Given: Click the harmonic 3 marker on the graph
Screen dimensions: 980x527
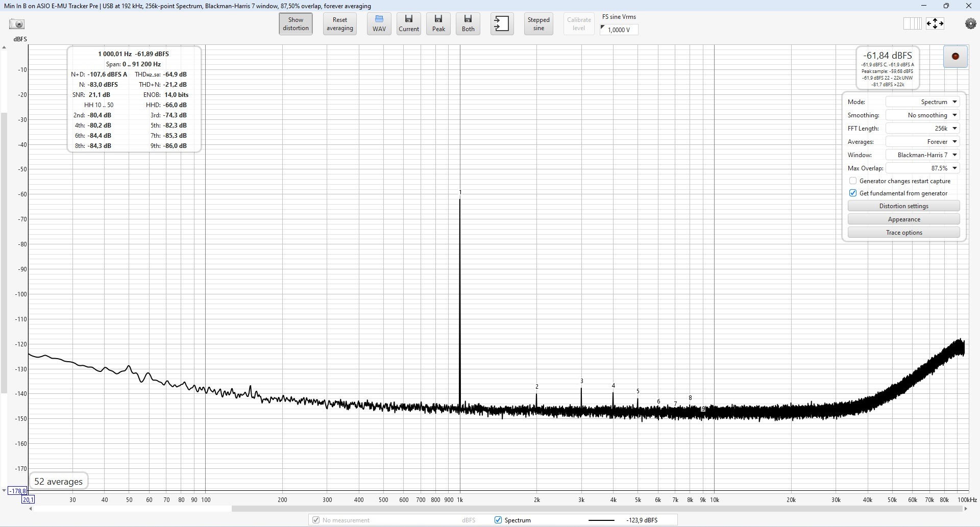Looking at the screenshot, I should tap(581, 381).
